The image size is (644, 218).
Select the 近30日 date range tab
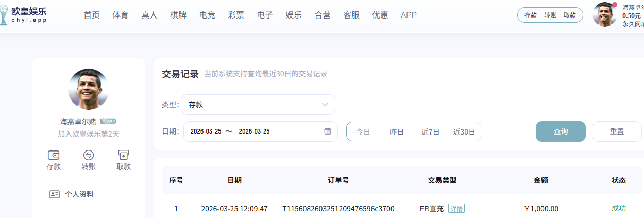464,131
